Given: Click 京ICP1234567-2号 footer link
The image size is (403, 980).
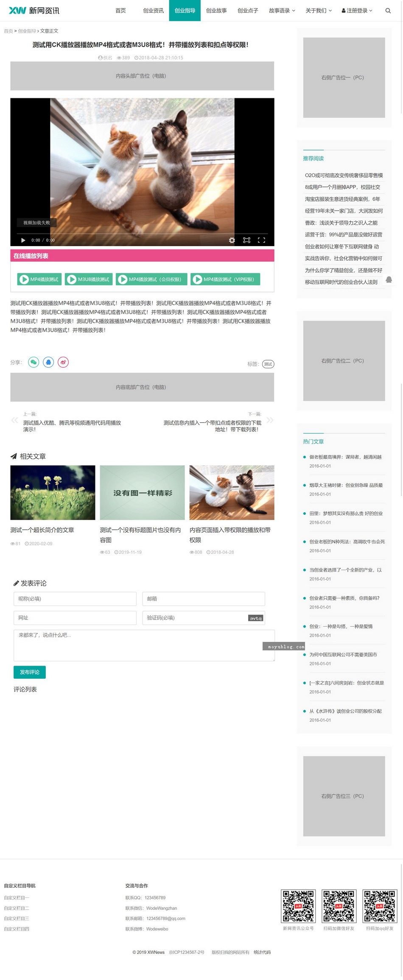Looking at the screenshot, I should tap(186, 952).
